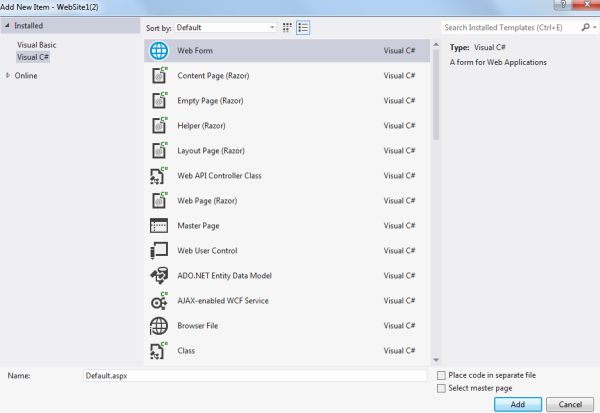Viewport: 600px width, 413px height.
Task: Select Visual C# in the tree
Action: tap(33, 57)
